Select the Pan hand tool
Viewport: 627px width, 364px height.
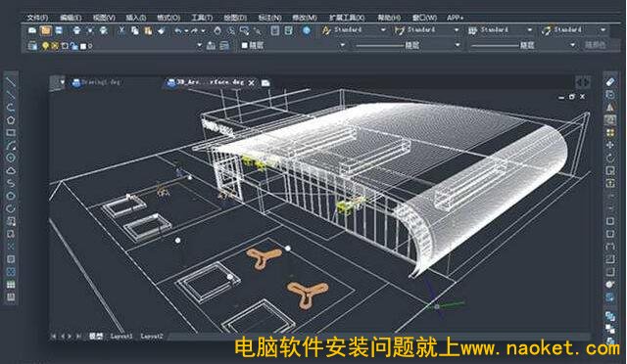click(217, 30)
